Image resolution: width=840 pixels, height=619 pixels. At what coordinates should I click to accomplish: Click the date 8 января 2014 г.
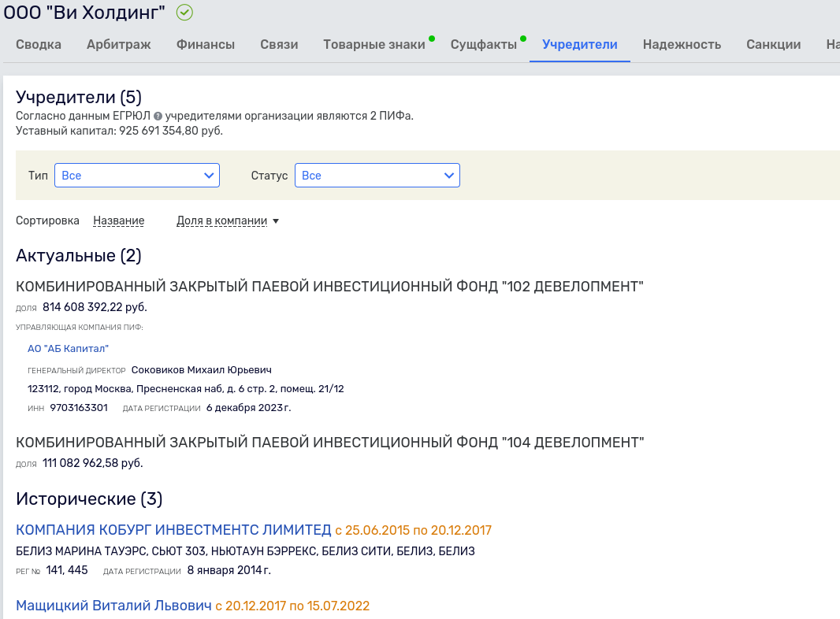coord(229,570)
